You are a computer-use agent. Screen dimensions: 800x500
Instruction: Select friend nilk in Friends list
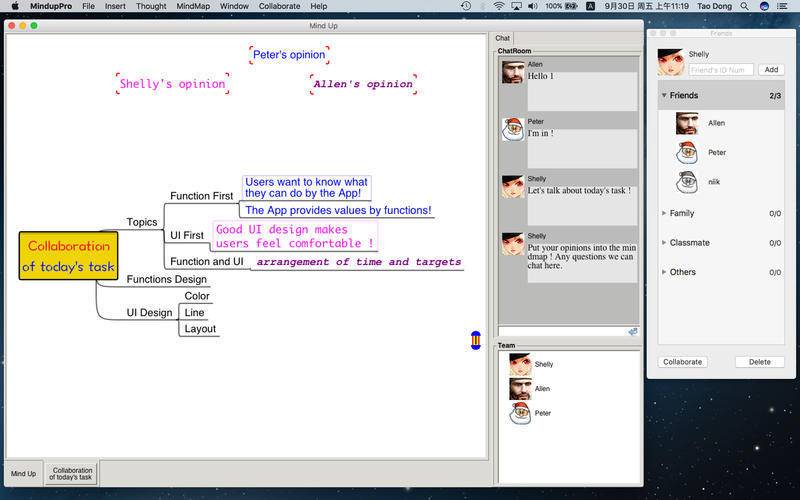tap(721, 182)
